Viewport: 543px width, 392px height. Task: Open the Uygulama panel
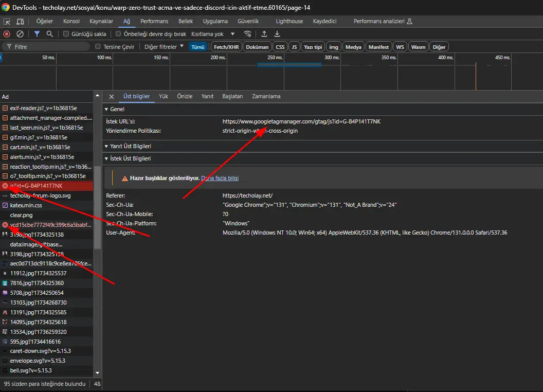point(215,21)
